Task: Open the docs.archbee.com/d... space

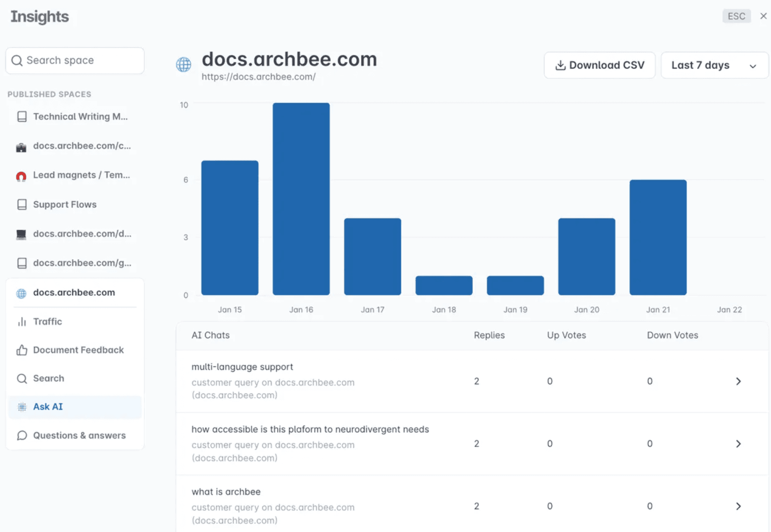Action: point(82,234)
